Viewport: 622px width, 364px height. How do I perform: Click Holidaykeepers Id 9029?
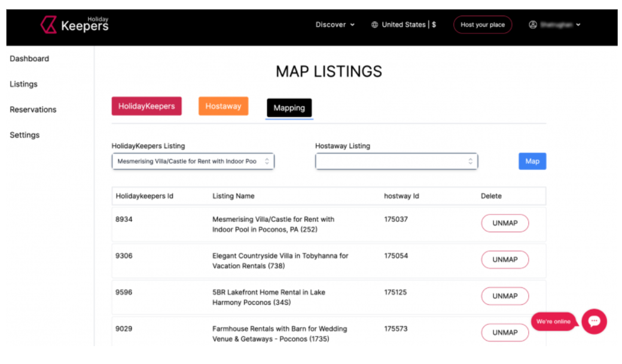click(124, 329)
